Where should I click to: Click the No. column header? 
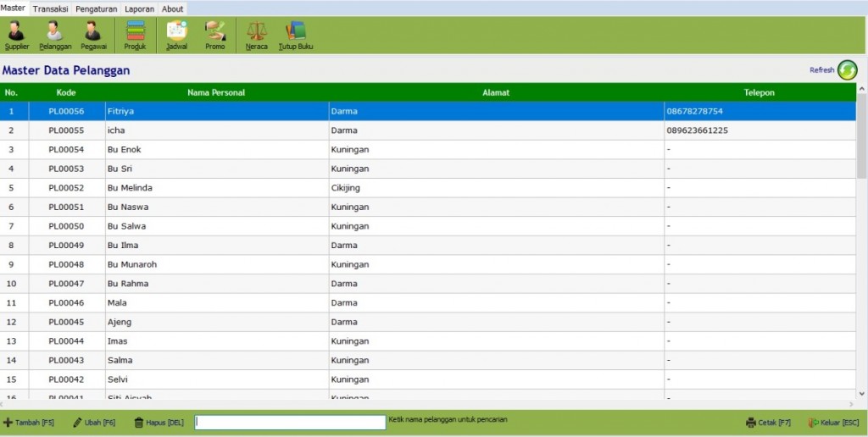[x=11, y=92]
